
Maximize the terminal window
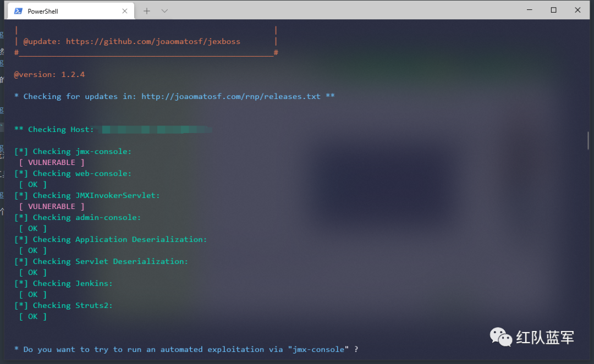point(553,10)
